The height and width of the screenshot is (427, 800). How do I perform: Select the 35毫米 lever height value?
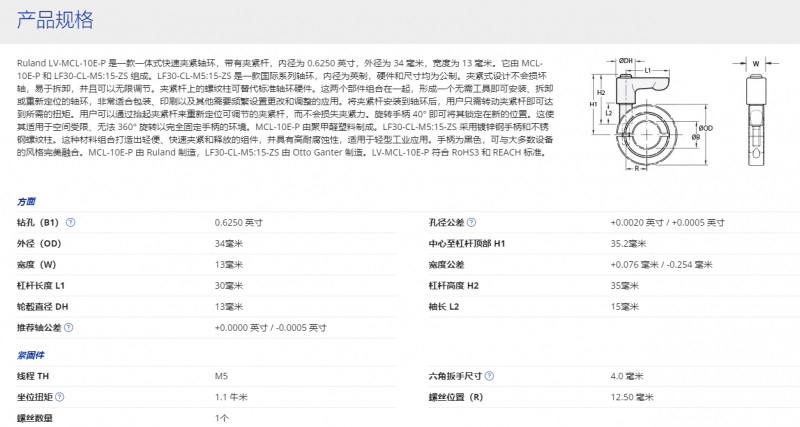[624, 286]
